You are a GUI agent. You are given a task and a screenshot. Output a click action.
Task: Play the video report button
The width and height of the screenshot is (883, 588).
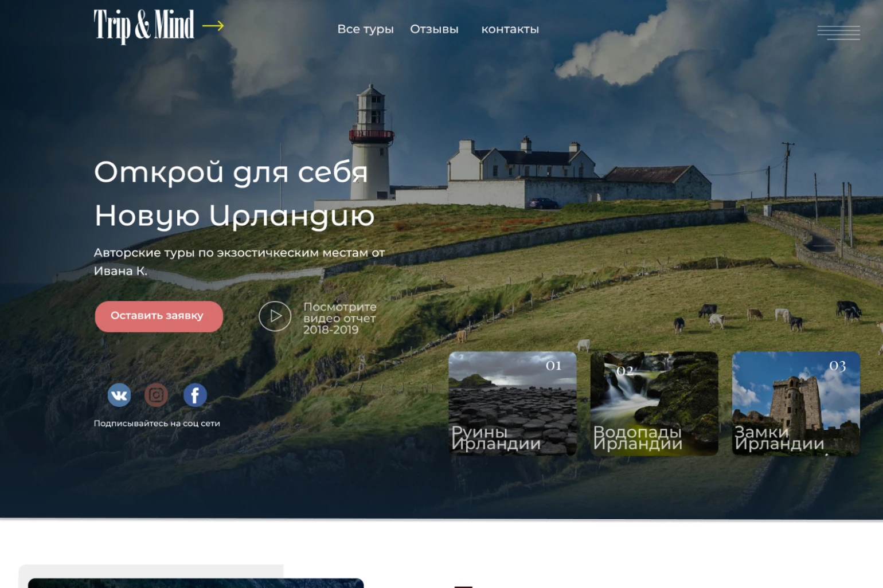tap(275, 316)
